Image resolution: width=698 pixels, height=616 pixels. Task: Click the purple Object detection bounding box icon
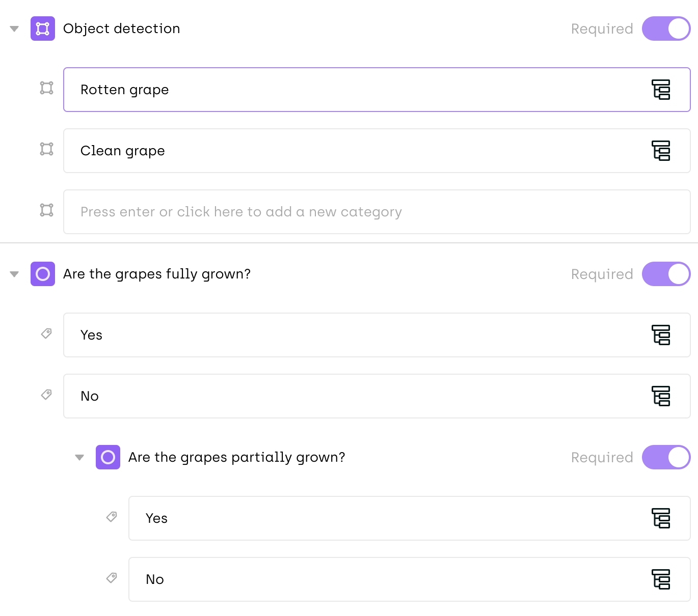coord(43,29)
